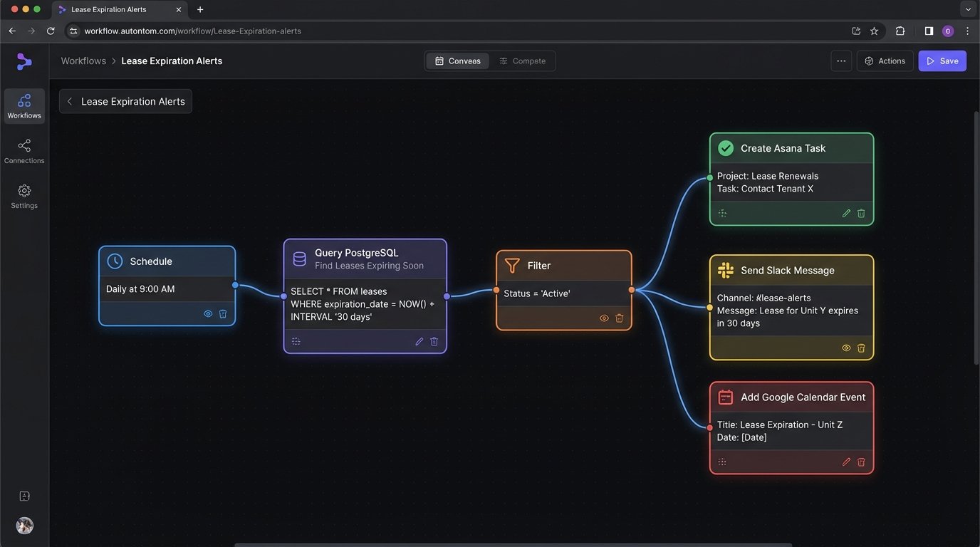
Task: Switch to the Compete tab
Action: pyautogui.click(x=522, y=61)
